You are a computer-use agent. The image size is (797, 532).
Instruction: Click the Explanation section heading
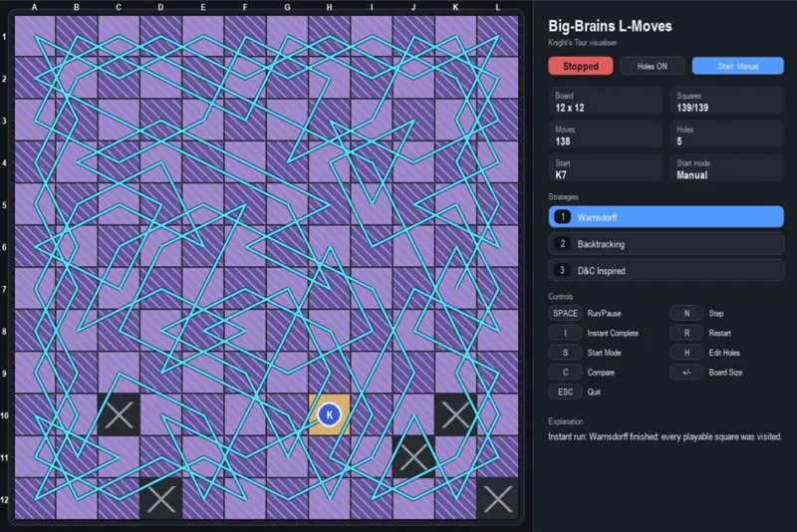point(565,421)
